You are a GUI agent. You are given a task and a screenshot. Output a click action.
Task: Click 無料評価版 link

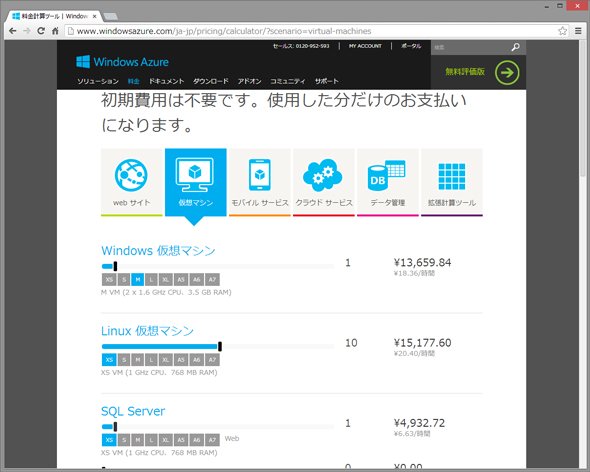pos(465,72)
